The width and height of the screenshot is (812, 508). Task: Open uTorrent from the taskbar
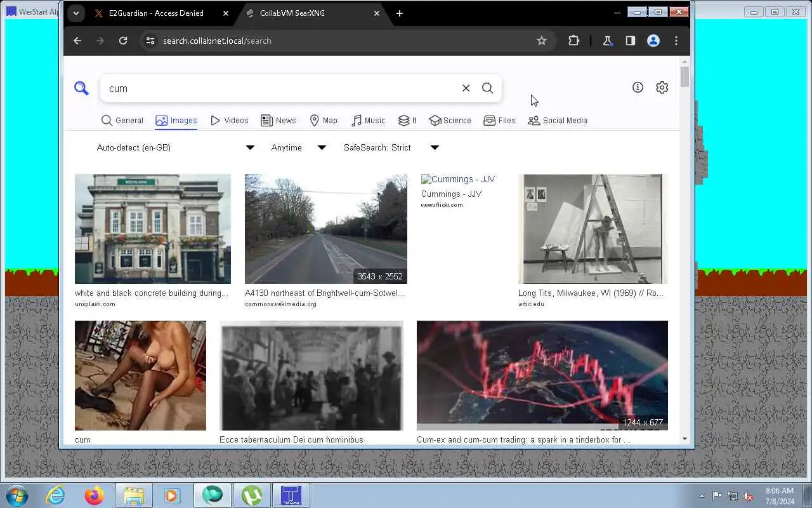tap(251, 495)
